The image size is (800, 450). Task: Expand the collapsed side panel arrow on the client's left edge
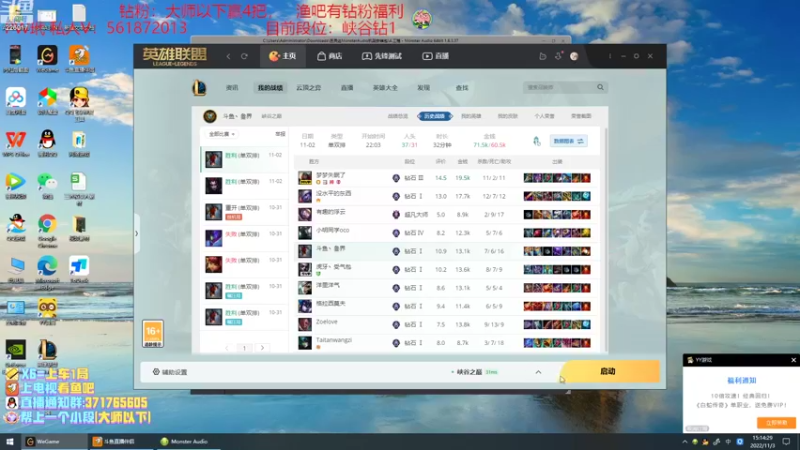click(x=136, y=234)
